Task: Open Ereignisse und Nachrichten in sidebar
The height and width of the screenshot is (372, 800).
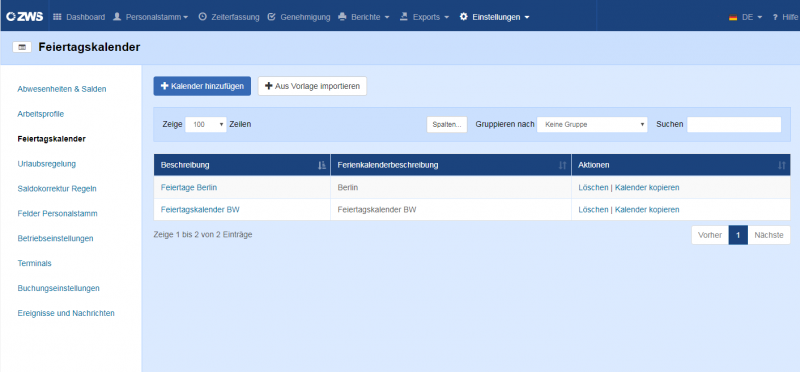Action: [66, 313]
